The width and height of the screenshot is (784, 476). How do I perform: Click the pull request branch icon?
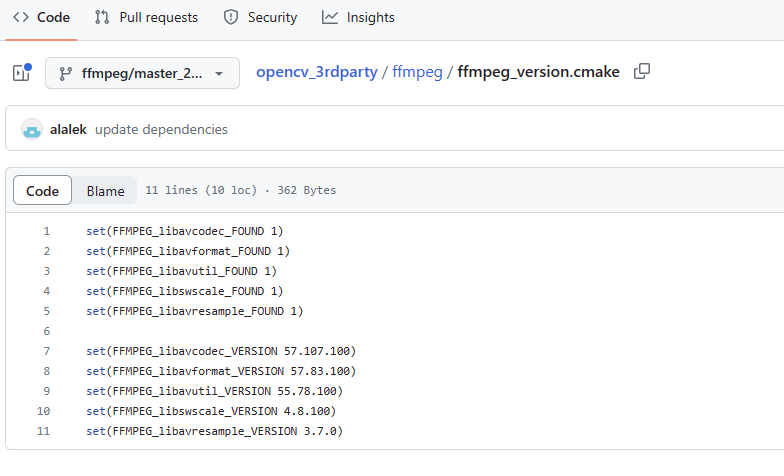click(x=102, y=18)
